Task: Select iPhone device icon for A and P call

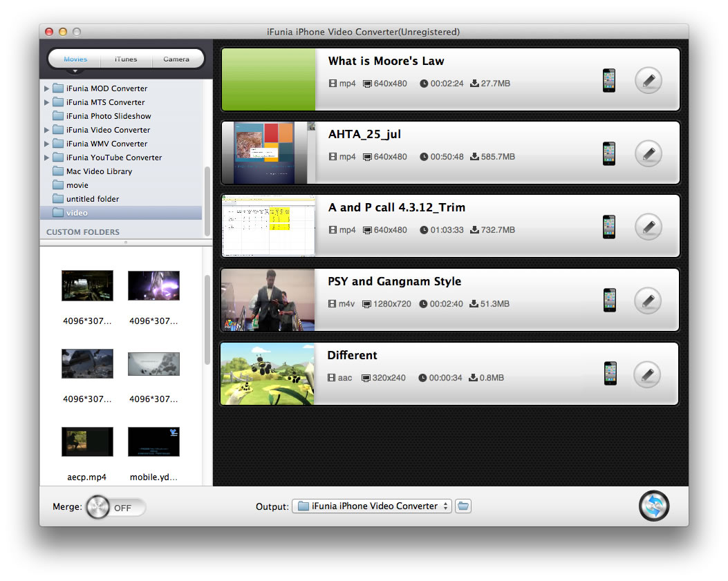Action: pos(608,227)
